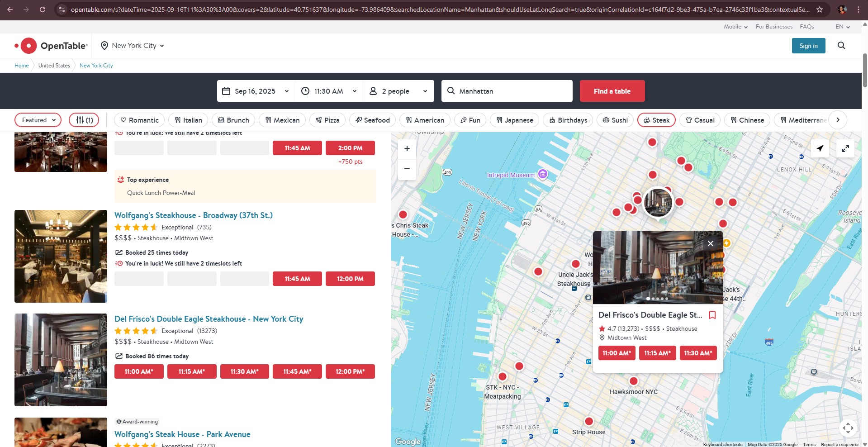This screenshot has height=447, width=868.
Task: Reload the browser page
Action: click(x=43, y=9)
